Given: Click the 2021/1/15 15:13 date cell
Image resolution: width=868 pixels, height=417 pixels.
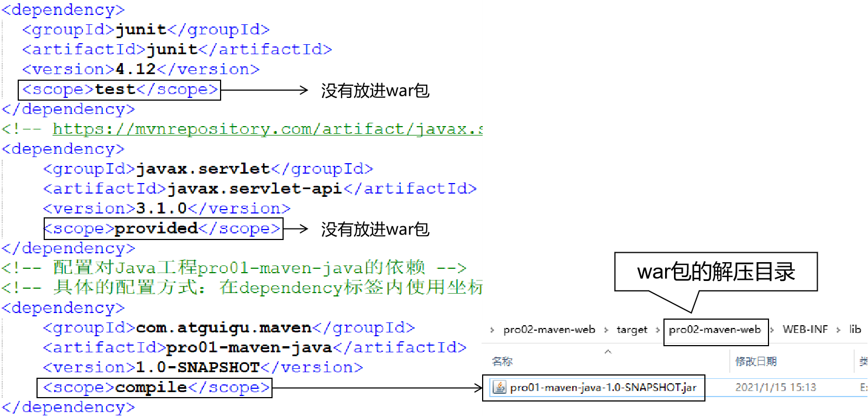Looking at the screenshot, I should pos(776,387).
